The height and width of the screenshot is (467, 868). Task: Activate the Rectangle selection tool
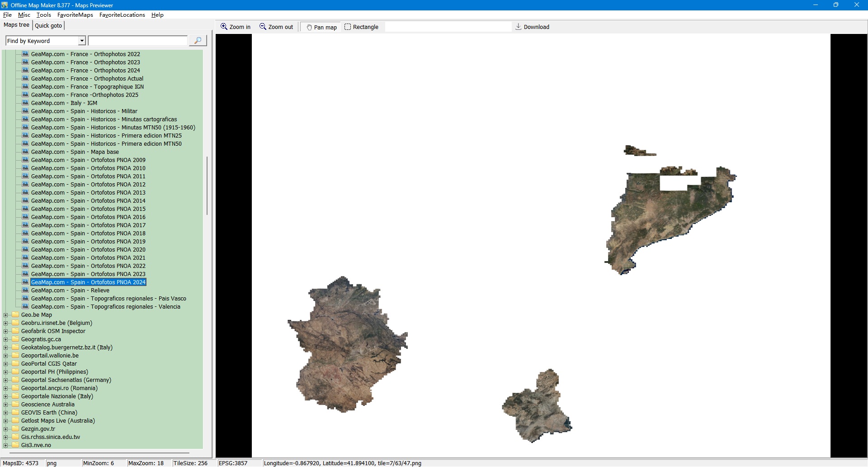[361, 27]
